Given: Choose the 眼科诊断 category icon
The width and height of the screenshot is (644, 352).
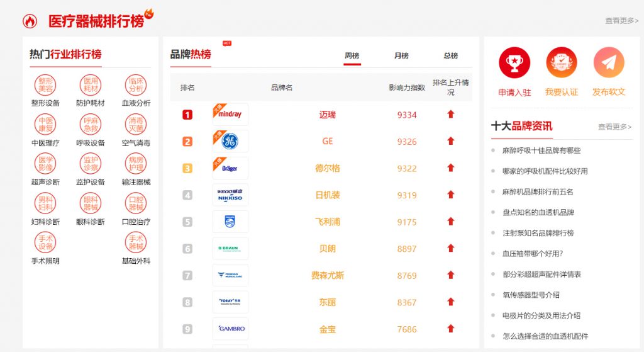Looking at the screenshot, I should pyautogui.click(x=91, y=203).
